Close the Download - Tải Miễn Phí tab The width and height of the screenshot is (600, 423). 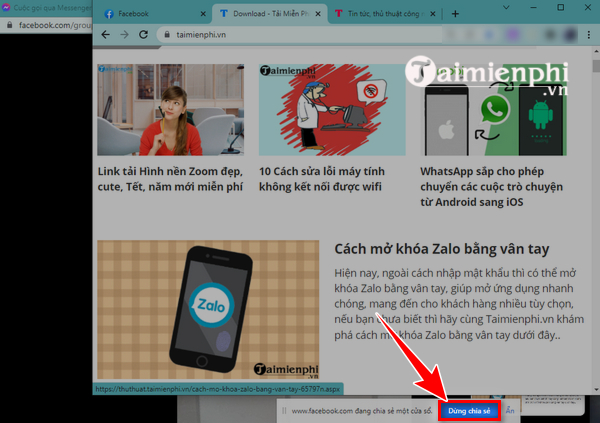click(x=318, y=14)
